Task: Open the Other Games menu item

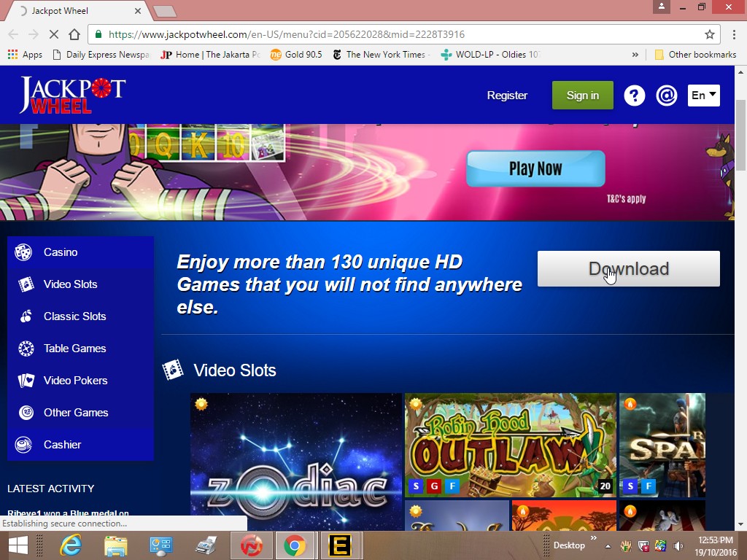Action: tap(80, 413)
